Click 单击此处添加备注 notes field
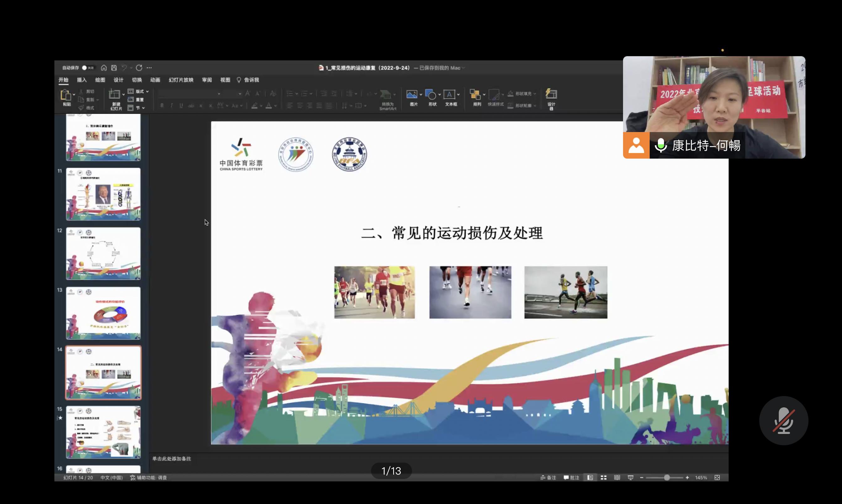Screen dimensions: 842x504 click(172, 459)
